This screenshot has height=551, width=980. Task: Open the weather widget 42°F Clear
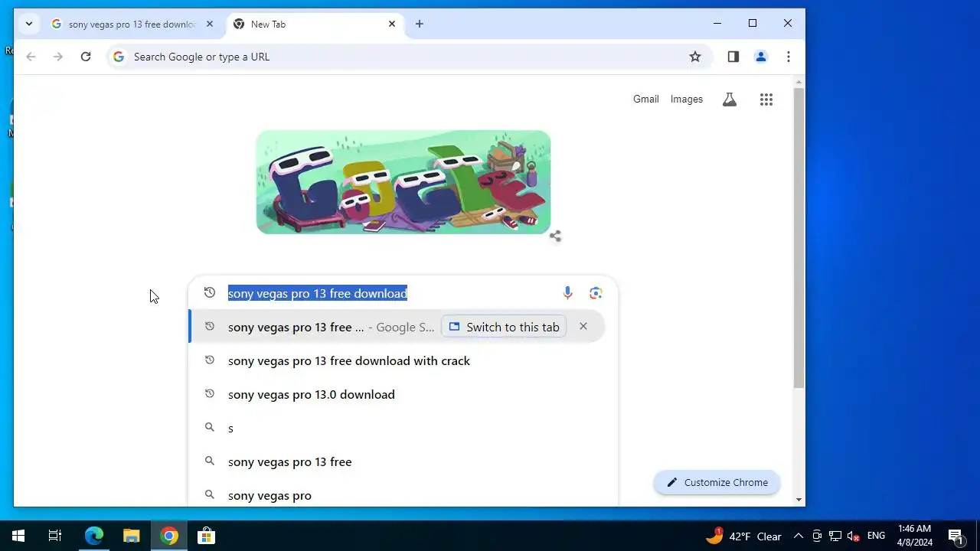[x=744, y=536]
